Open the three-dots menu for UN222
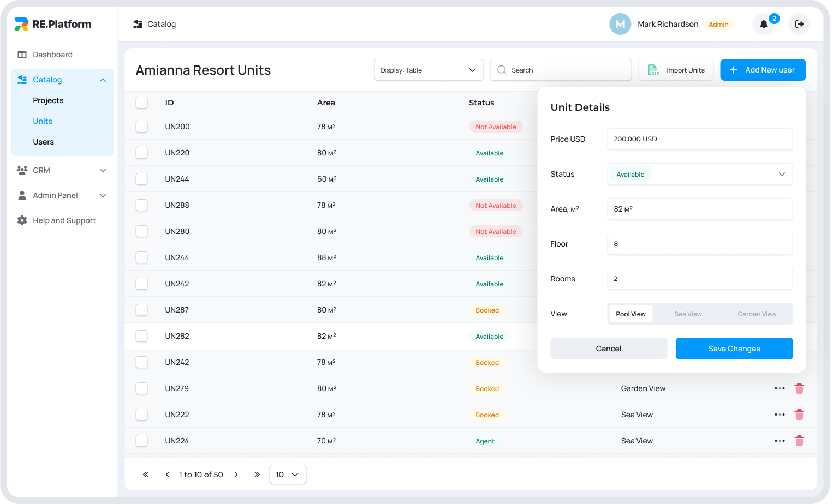 tap(780, 415)
